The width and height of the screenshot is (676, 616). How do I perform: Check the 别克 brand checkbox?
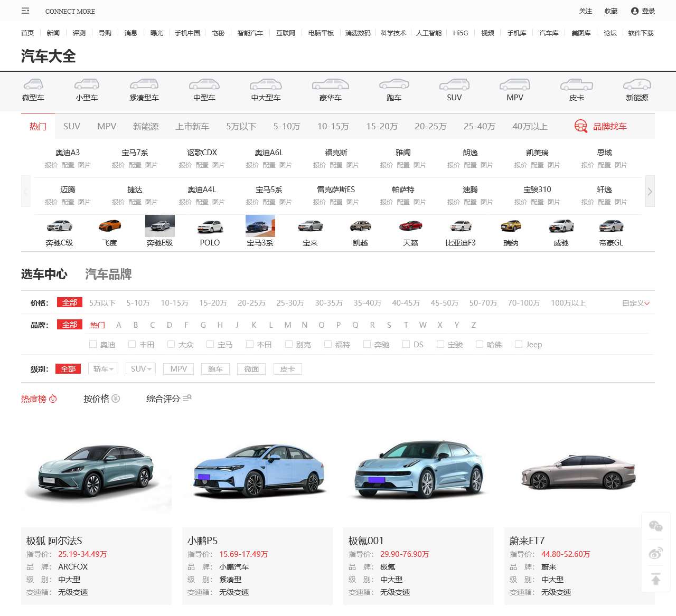(x=289, y=344)
